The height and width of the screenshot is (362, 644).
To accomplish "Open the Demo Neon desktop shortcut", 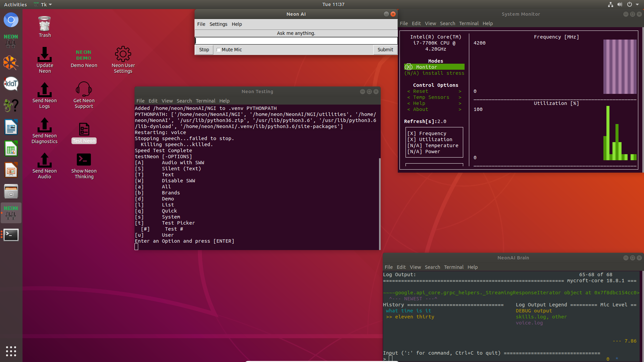I will tap(84, 58).
